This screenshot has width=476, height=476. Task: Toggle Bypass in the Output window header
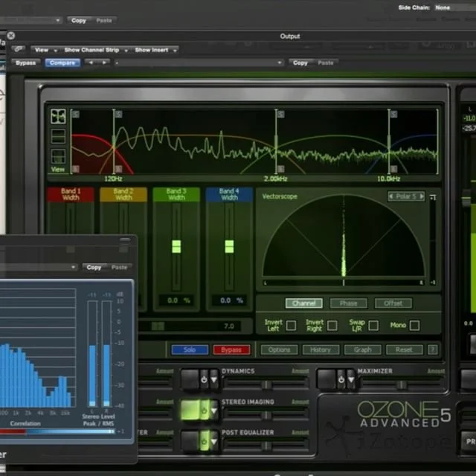pyautogui.click(x=25, y=62)
